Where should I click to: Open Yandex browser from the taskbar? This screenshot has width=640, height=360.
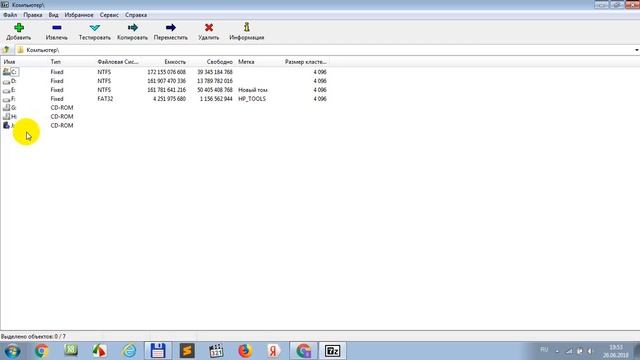[274, 351]
